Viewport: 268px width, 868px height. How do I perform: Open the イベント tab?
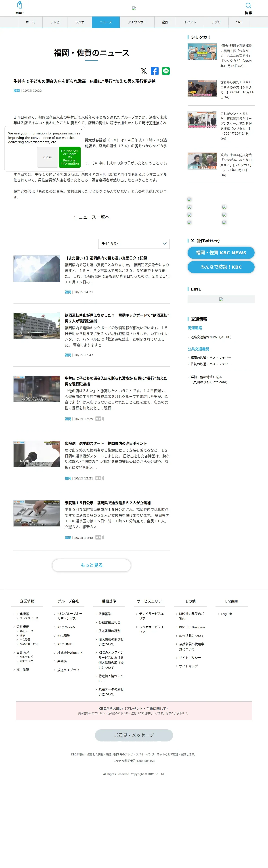190,22
